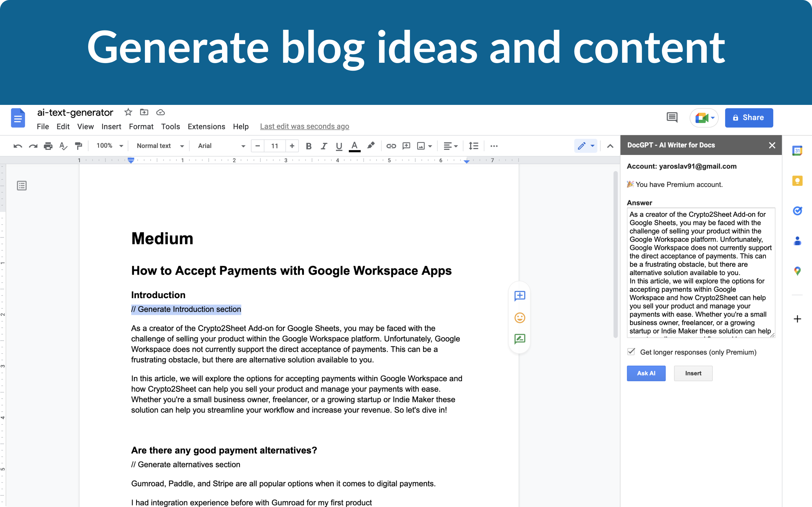This screenshot has height=507, width=812.
Task: Open comment history icon
Action: tap(672, 117)
